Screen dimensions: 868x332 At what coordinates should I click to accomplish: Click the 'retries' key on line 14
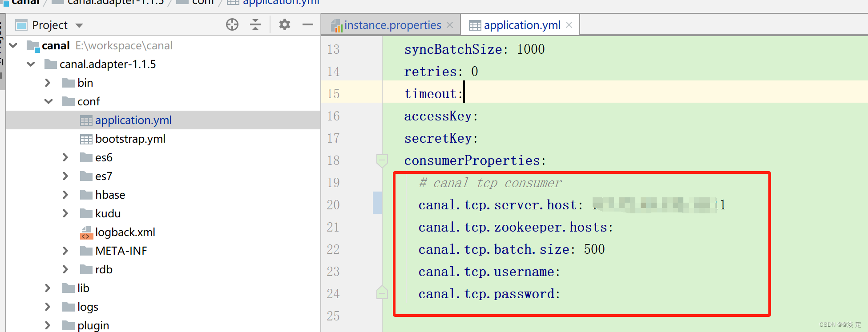tap(430, 72)
